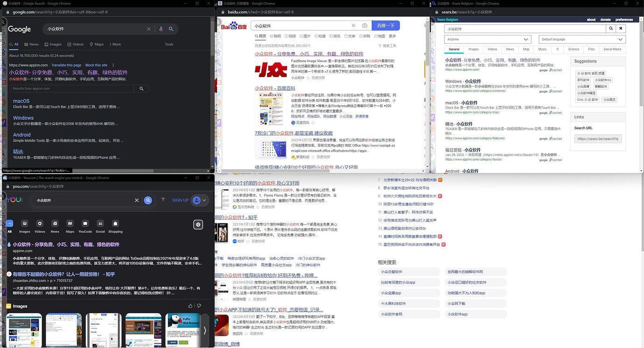
Task: Clear the Google search box with the X
Action: click(x=149, y=29)
